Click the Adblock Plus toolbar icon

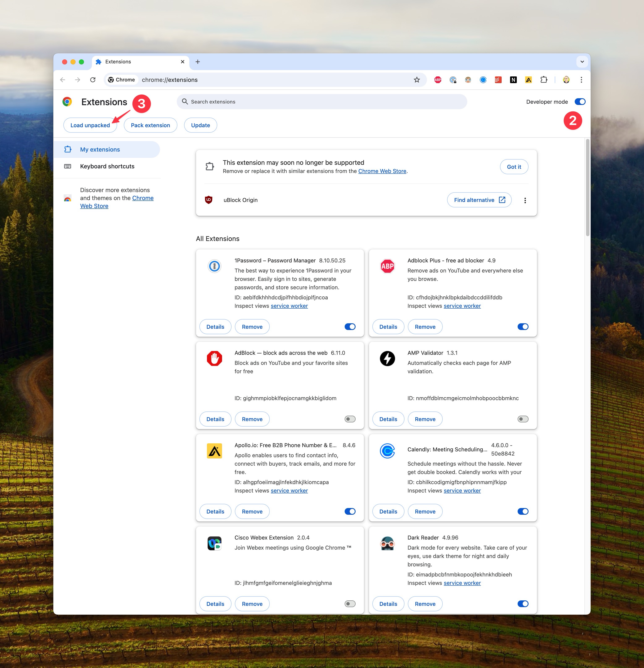[x=438, y=80]
